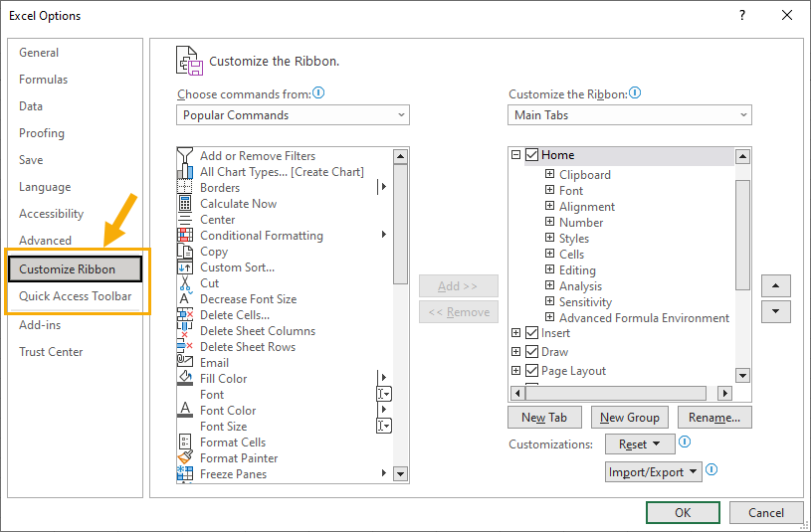The image size is (811, 532).
Task: Expand the Clipboard group node
Action: tap(550, 174)
